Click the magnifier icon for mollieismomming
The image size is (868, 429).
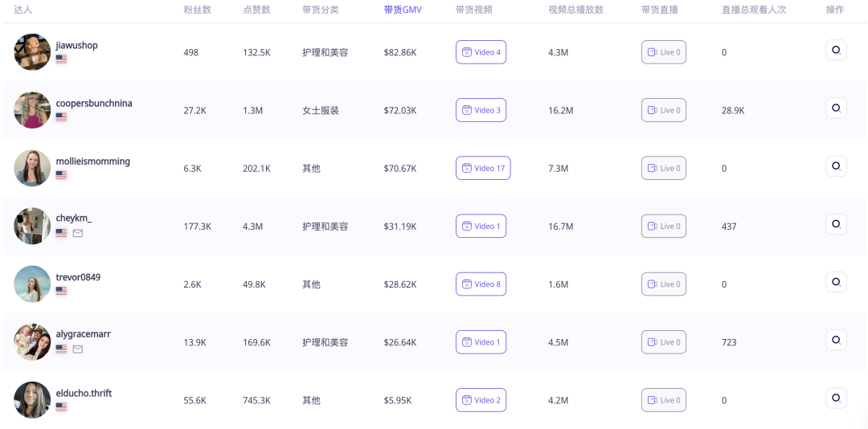[836, 166]
